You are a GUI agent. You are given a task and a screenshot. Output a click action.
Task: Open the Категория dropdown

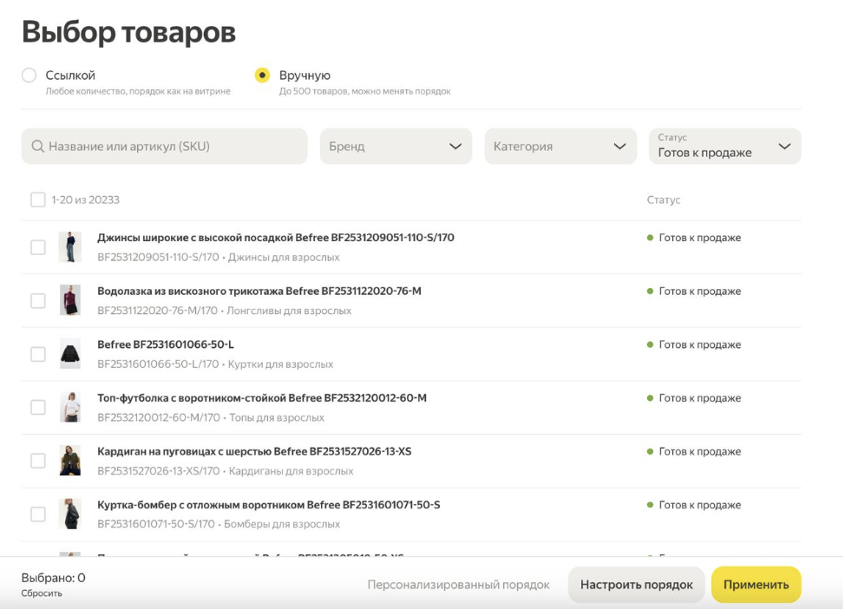560,146
